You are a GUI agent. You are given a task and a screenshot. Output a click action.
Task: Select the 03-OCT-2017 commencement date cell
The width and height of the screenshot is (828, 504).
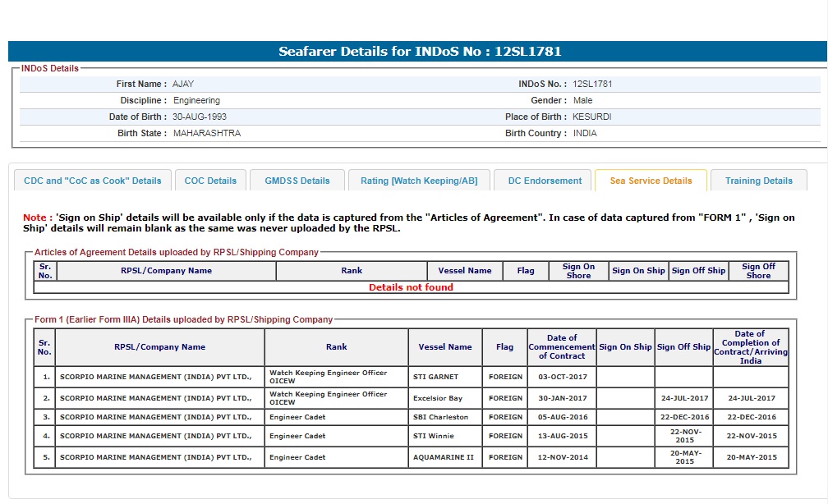coord(562,377)
